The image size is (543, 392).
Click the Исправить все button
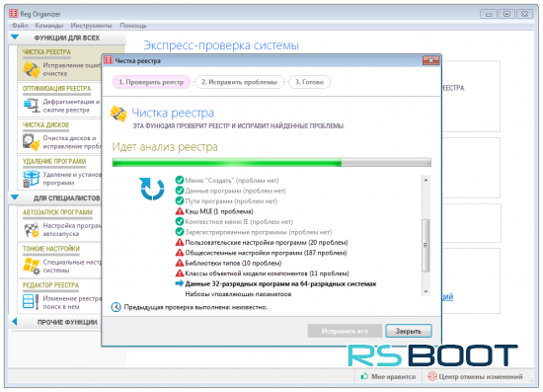pyautogui.click(x=345, y=331)
